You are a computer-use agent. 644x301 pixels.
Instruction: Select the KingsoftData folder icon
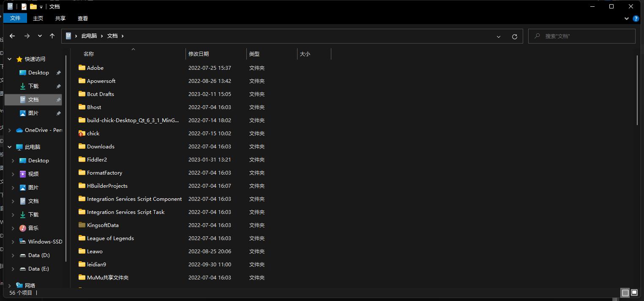[x=82, y=225]
